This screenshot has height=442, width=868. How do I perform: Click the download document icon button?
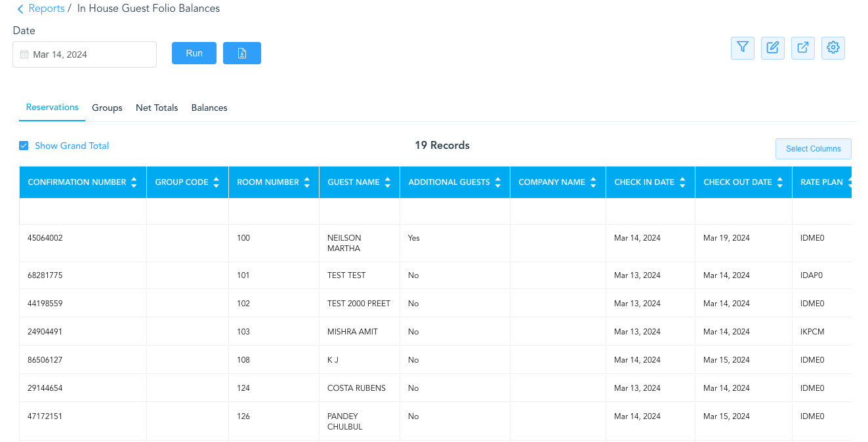coord(242,53)
